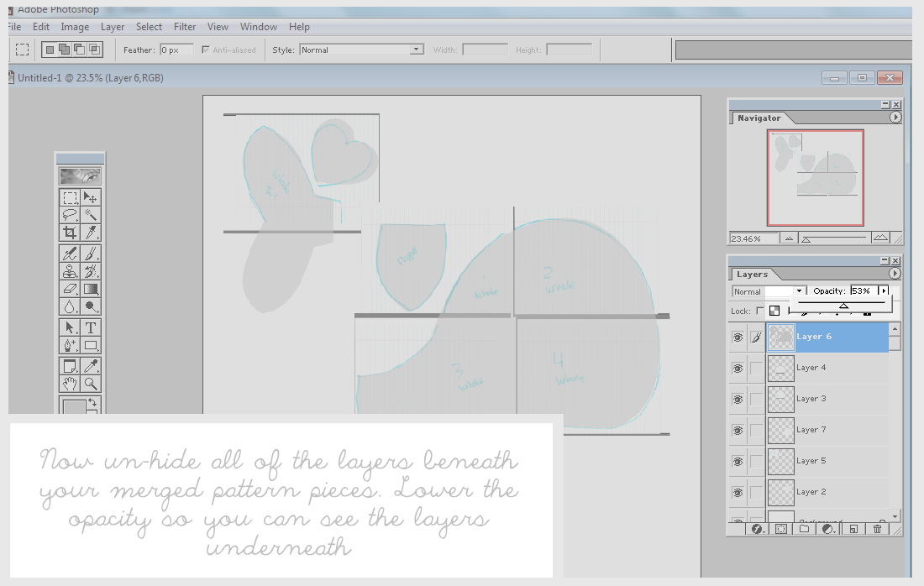
Task: Open the Layers panel flyout menu arrow
Action: (x=894, y=273)
